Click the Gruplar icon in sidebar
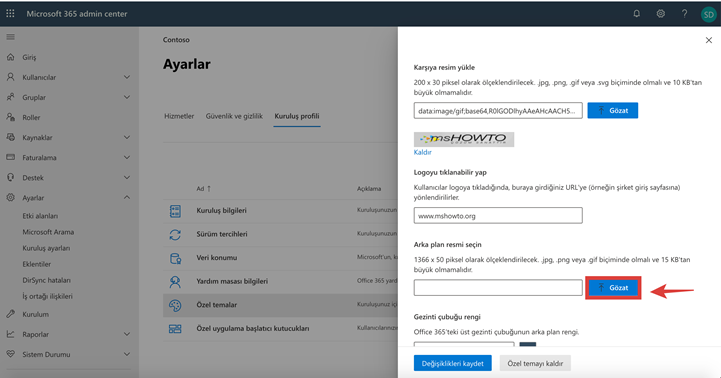Viewport: 721px width, 378px height. [x=11, y=97]
